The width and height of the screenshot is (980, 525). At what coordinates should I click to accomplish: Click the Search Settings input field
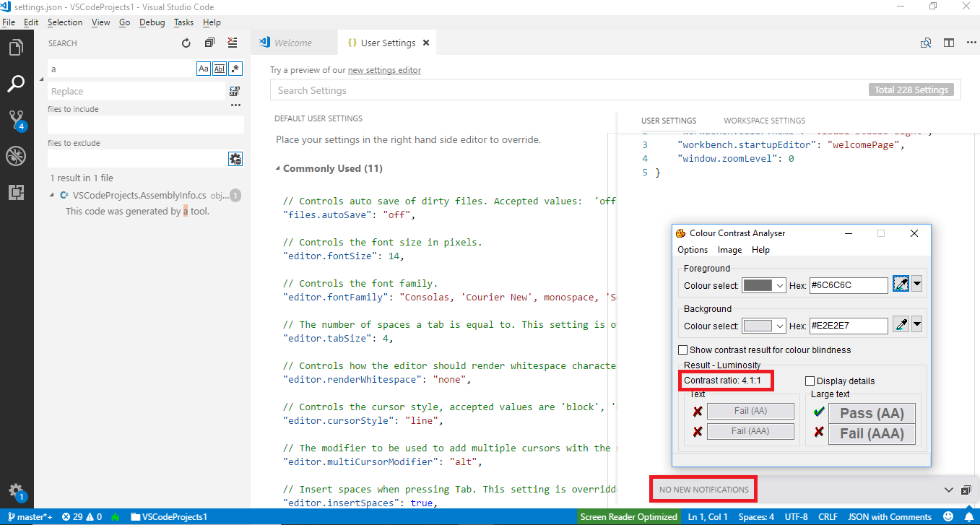coord(614,90)
